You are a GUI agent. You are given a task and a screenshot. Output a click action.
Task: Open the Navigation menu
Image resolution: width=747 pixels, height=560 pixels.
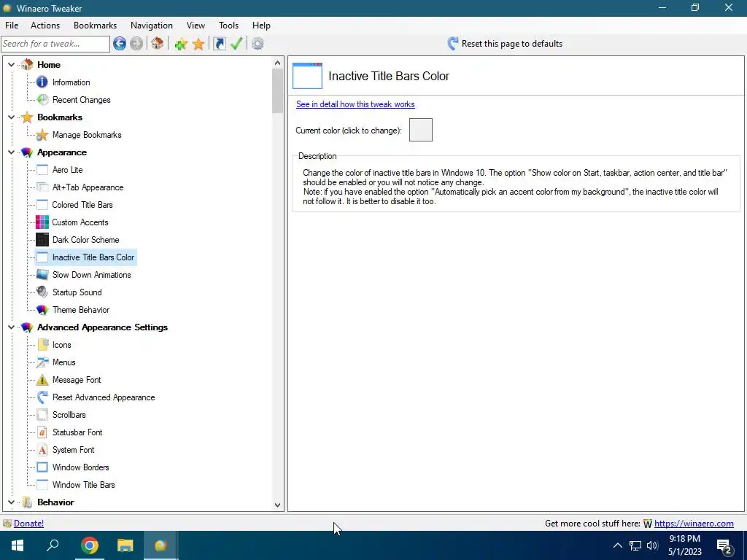[x=152, y=26]
